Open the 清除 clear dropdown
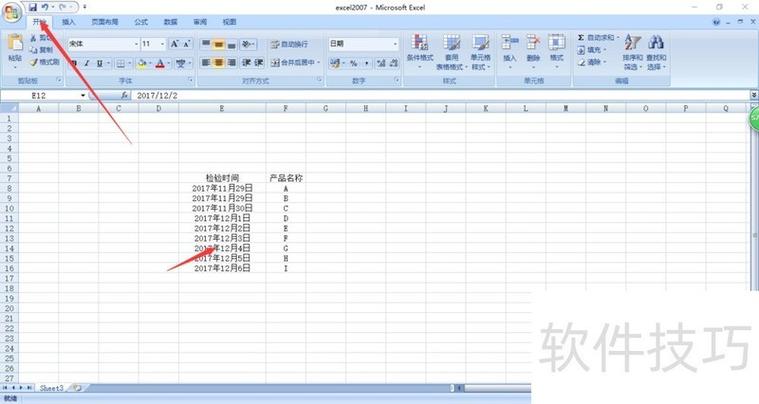Viewport: 759px width, 404px height. click(592, 62)
